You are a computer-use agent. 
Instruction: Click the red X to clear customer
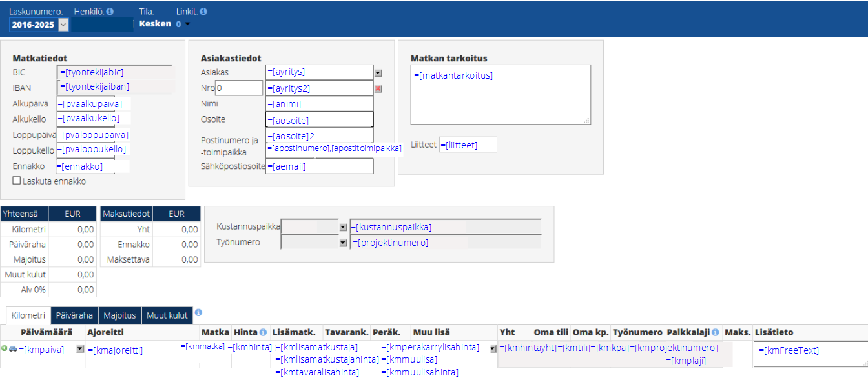tap(378, 88)
